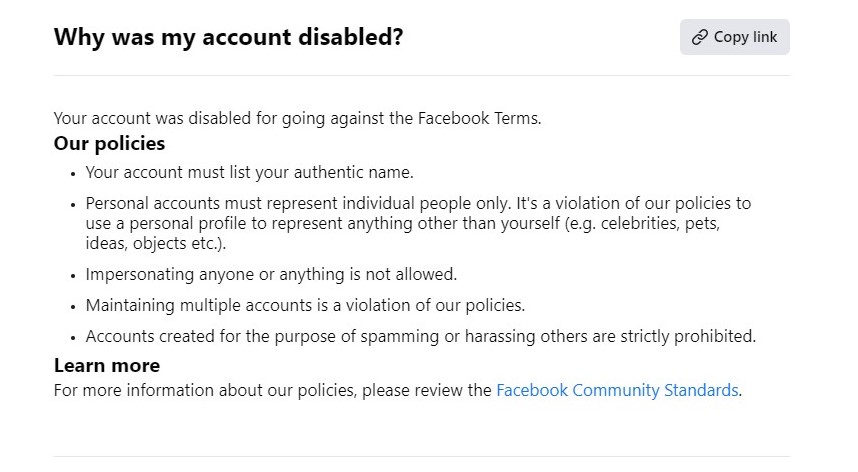Click the bullet point before the authentic name policy
Viewport: 858px width, 472px height.
[73, 173]
